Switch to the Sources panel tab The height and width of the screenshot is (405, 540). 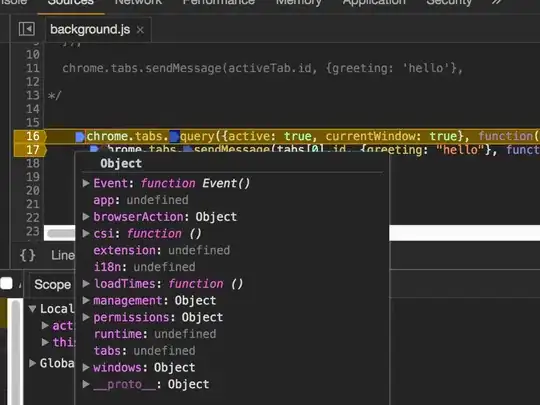[71, 3]
